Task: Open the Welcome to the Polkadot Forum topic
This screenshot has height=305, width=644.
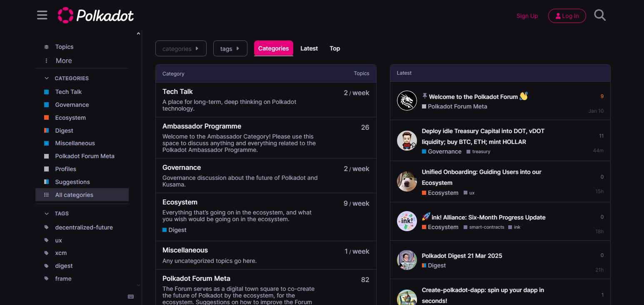Action: 473,96
